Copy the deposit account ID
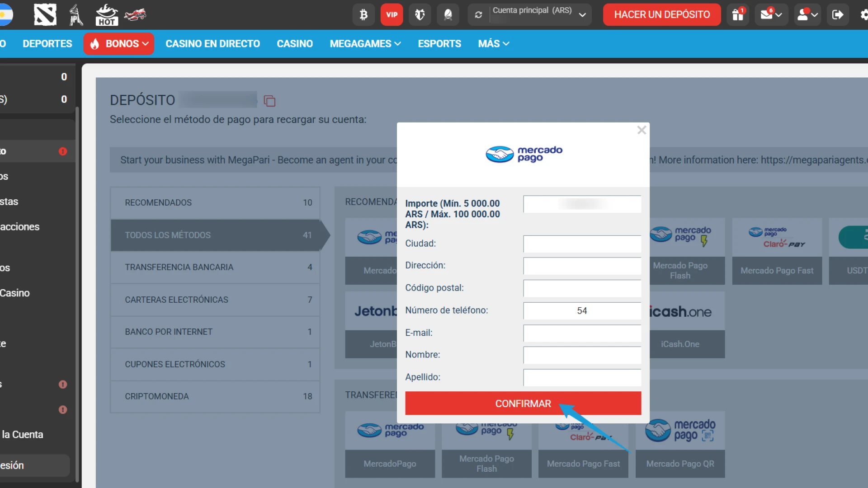Image resolution: width=868 pixels, height=488 pixels. pyautogui.click(x=269, y=101)
